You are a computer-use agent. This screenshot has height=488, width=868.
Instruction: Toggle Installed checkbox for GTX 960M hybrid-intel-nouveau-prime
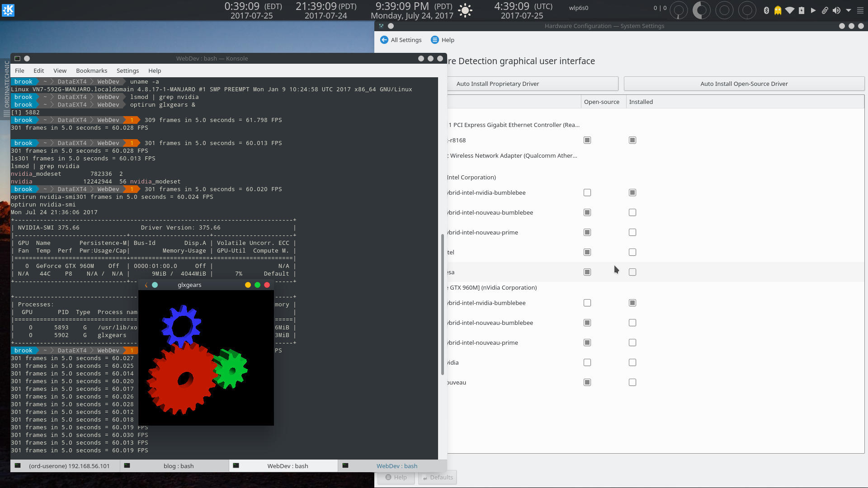coord(632,343)
